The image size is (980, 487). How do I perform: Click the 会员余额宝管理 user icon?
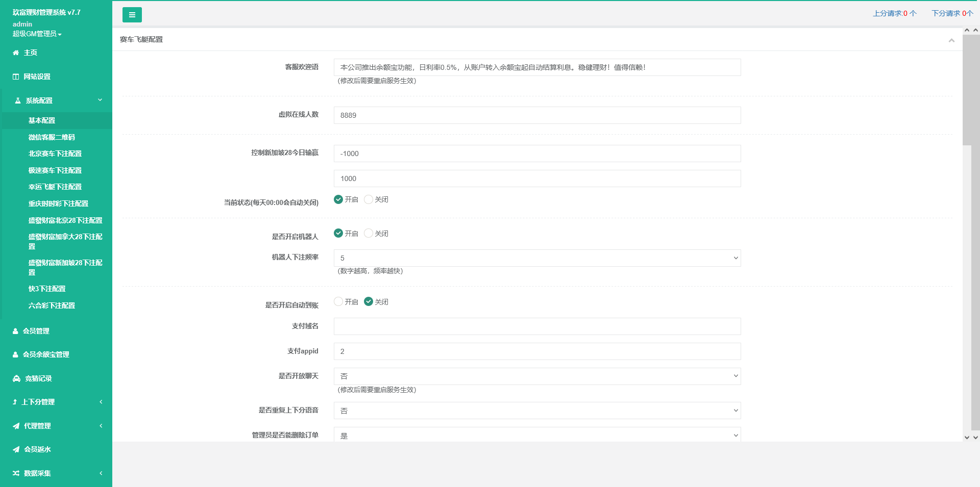point(15,354)
